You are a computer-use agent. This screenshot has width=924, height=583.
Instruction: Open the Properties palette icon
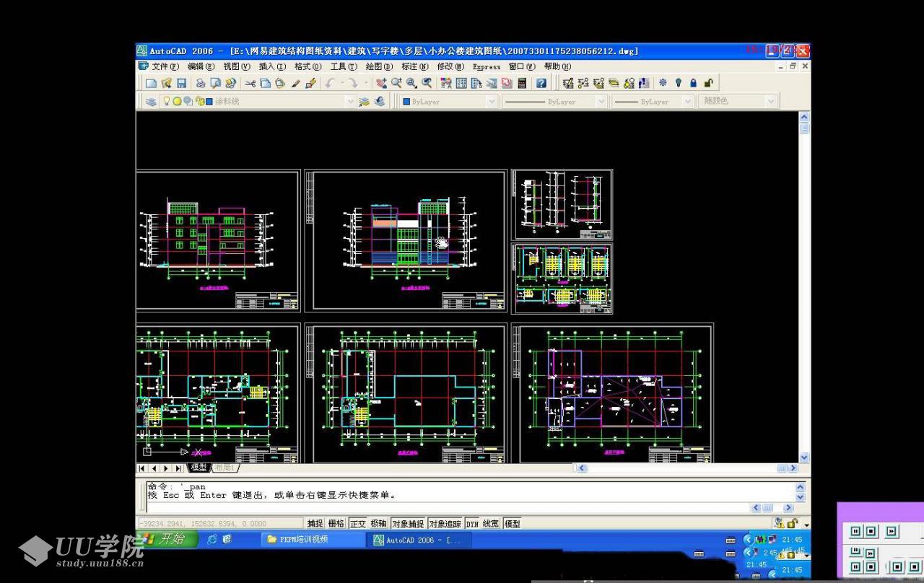tap(445, 84)
